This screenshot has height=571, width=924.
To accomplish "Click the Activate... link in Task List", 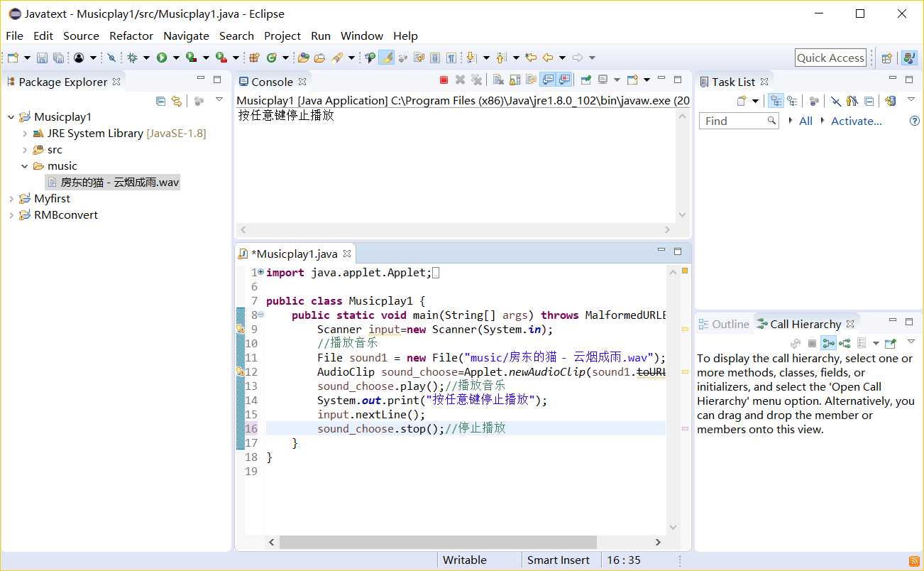I will coord(856,121).
